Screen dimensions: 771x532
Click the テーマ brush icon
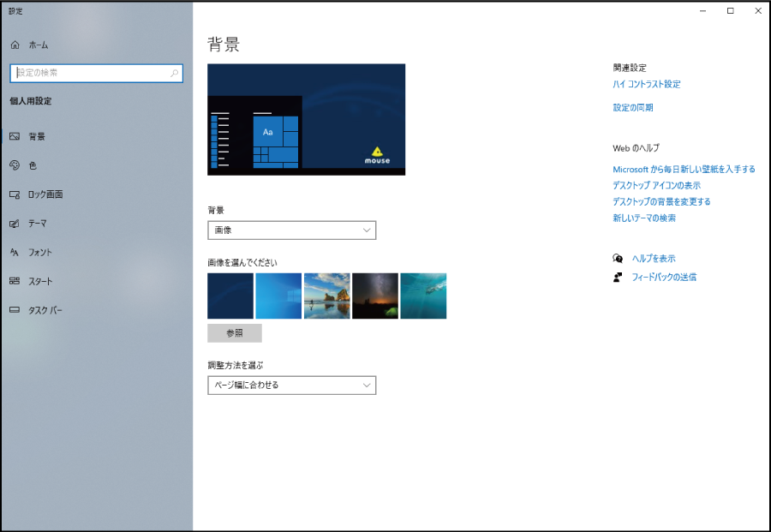pyautogui.click(x=15, y=224)
